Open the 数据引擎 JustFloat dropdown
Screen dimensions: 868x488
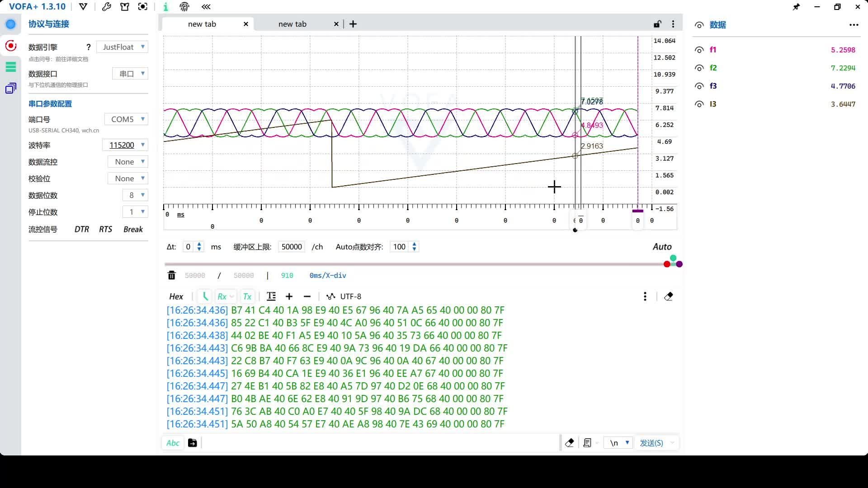click(x=122, y=47)
